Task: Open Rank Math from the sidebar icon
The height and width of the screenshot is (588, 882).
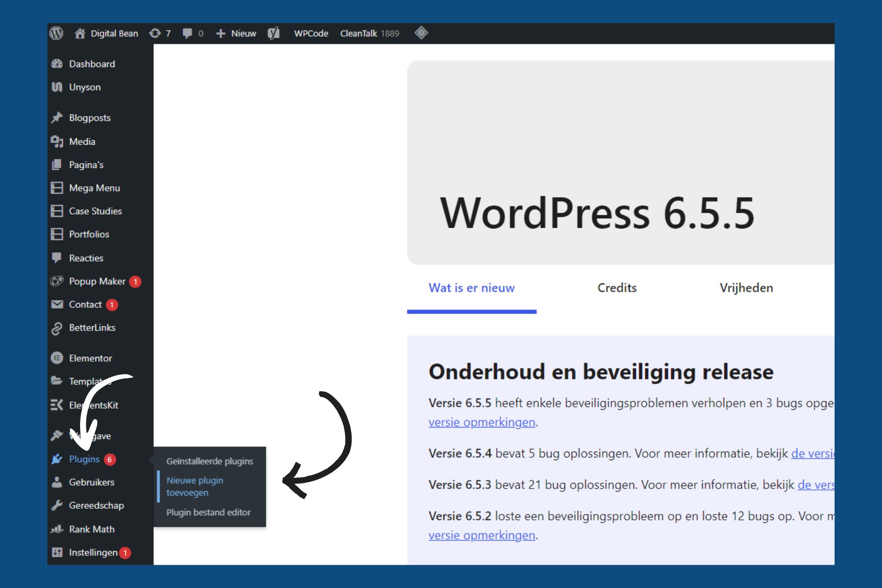Action: (x=57, y=529)
